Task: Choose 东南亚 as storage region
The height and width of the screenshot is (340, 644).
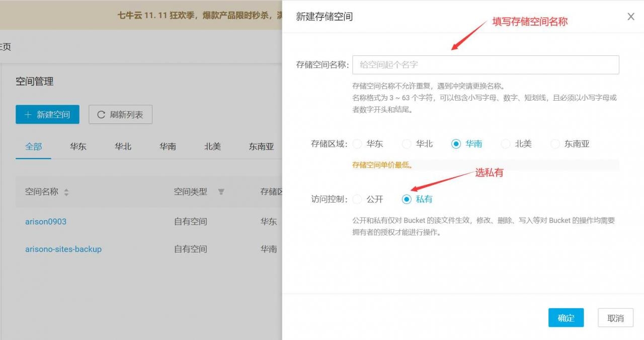Action: [x=555, y=144]
